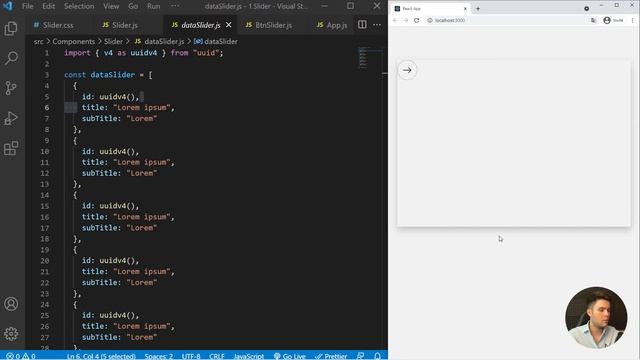Click the next slide arrow button

(x=407, y=70)
